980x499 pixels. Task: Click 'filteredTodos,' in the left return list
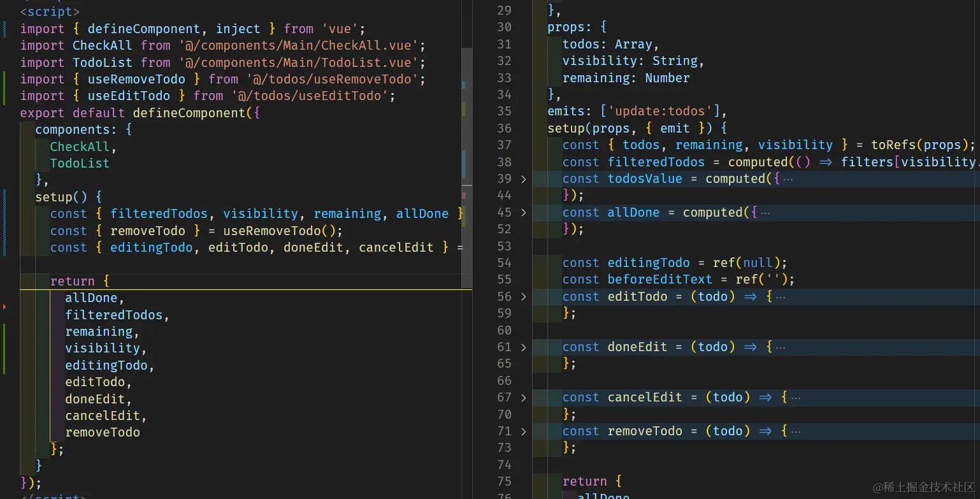pyautogui.click(x=118, y=315)
